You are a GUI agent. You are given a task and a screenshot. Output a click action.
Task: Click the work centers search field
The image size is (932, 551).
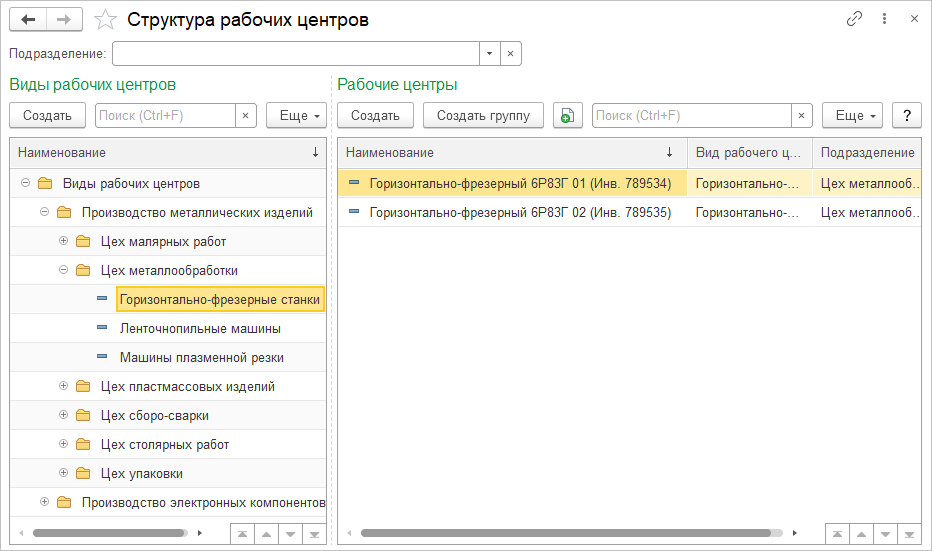click(691, 116)
